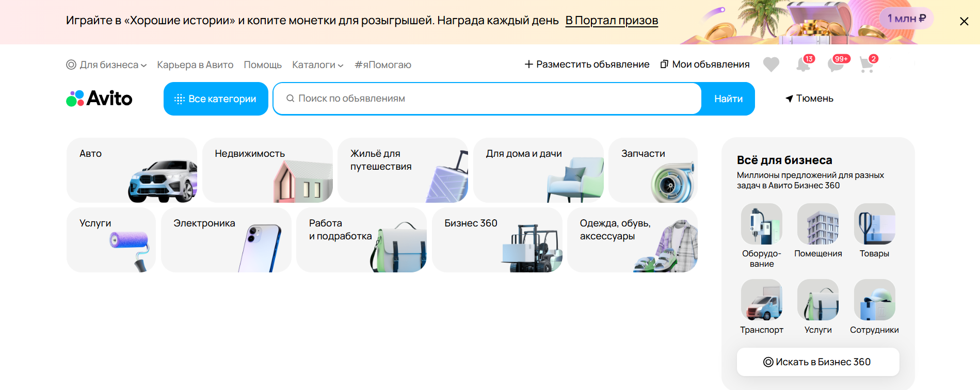
Task: Open Жильё для путешествия category card
Action: pyautogui.click(x=403, y=170)
